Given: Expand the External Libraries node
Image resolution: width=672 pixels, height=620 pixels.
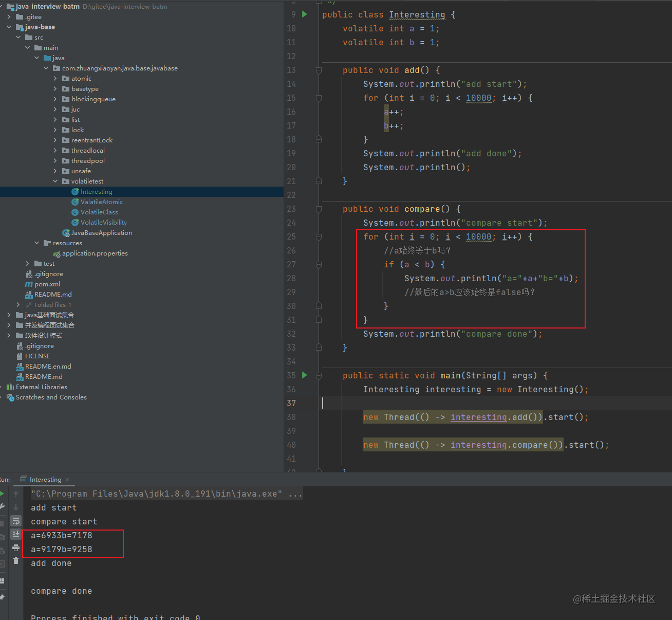Looking at the screenshot, I should click(x=2, y=387).
